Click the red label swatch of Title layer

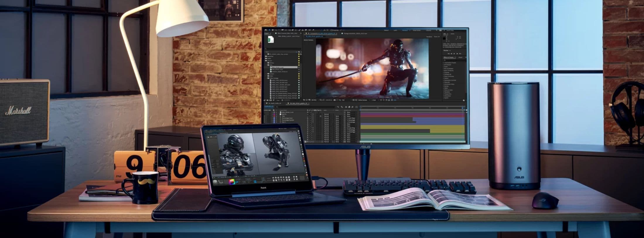click(274, 116)
